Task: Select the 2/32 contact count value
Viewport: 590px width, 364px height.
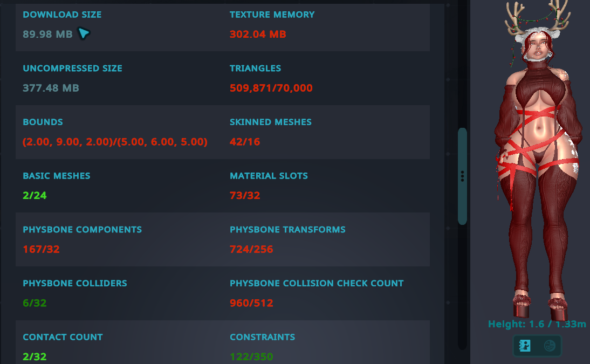Action: coord(35,357)
